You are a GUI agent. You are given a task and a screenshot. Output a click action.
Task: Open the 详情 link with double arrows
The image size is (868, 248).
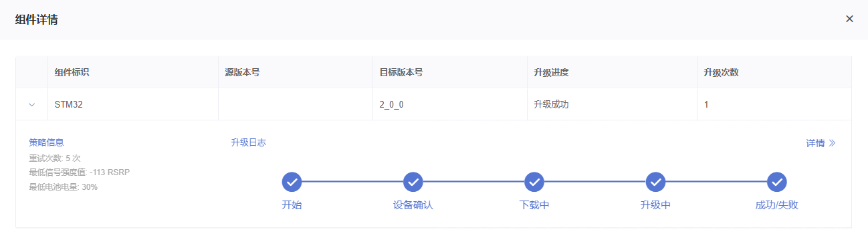(x=821, y=143)
